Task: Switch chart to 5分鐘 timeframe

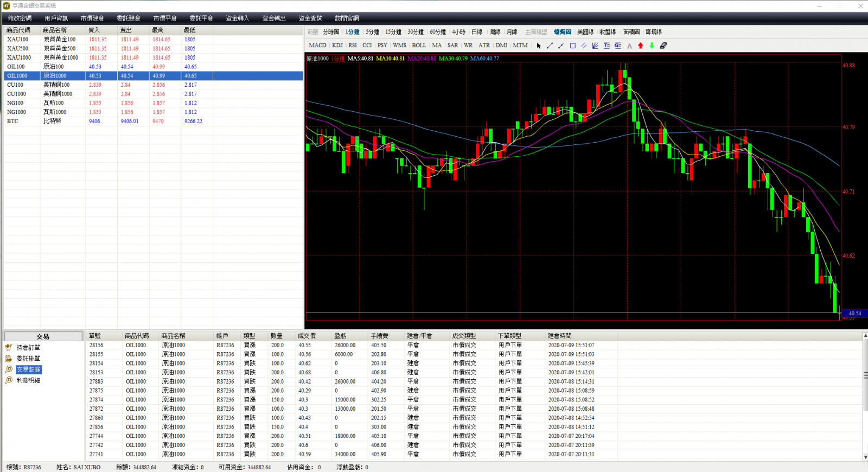Action: click(372, 32)
